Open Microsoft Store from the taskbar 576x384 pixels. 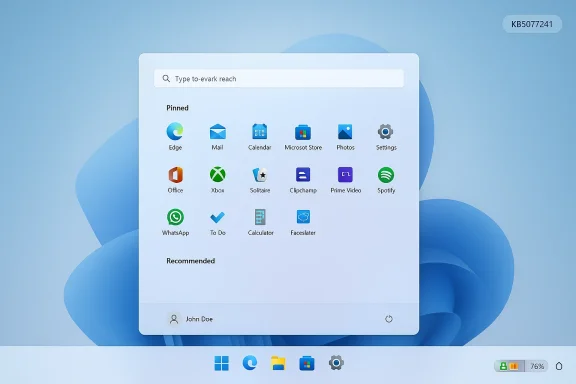[x=307, y=363]
